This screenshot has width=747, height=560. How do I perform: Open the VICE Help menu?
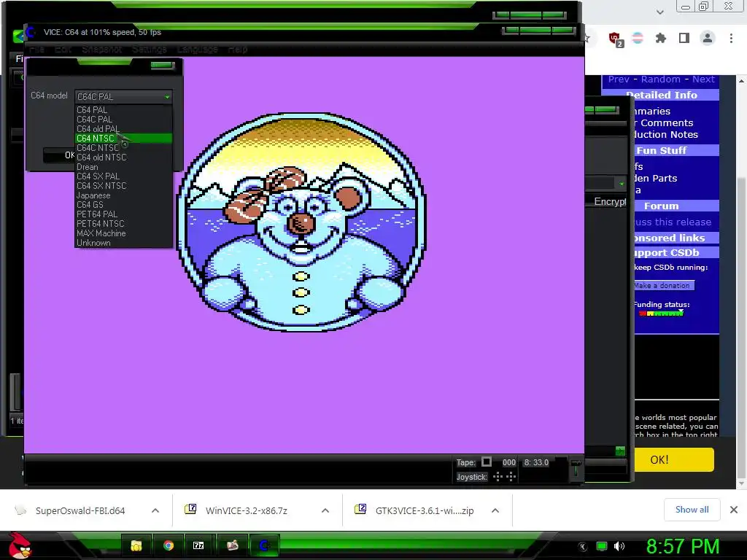pyautogui.click(x=237, y=49)
